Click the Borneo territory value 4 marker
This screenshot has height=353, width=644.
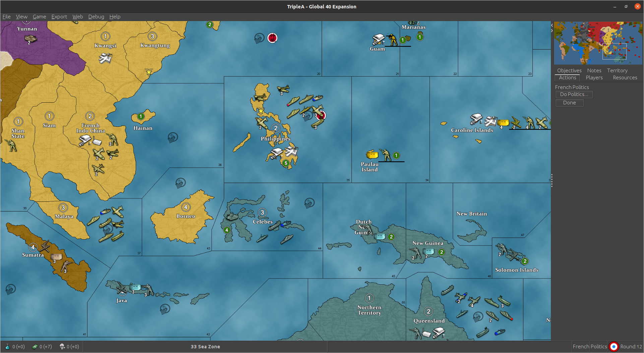185,207
